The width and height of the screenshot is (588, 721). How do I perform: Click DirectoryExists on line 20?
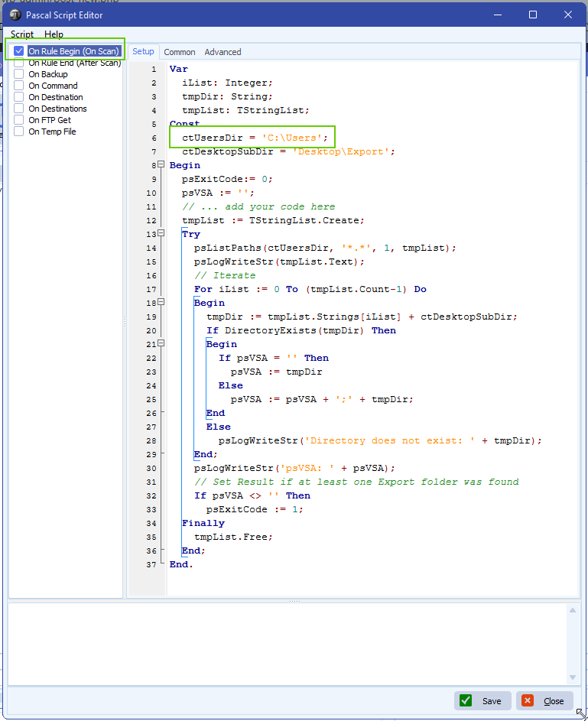[270, 330]
